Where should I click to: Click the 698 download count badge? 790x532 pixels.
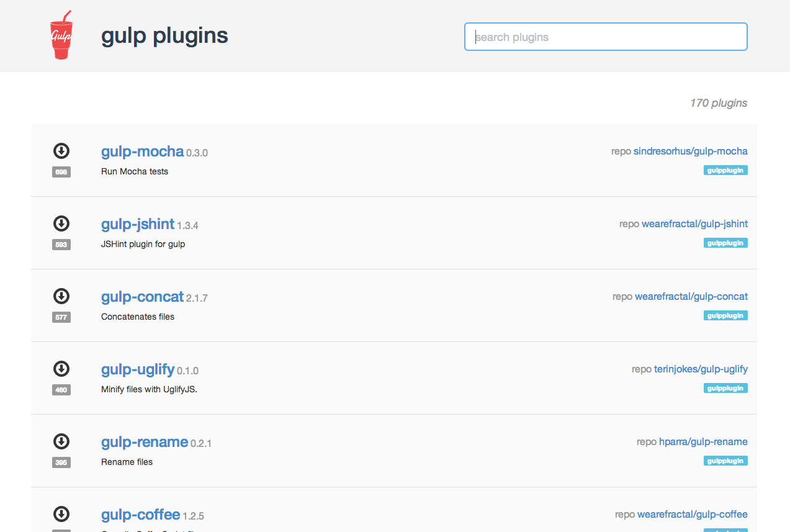point(61,172)
